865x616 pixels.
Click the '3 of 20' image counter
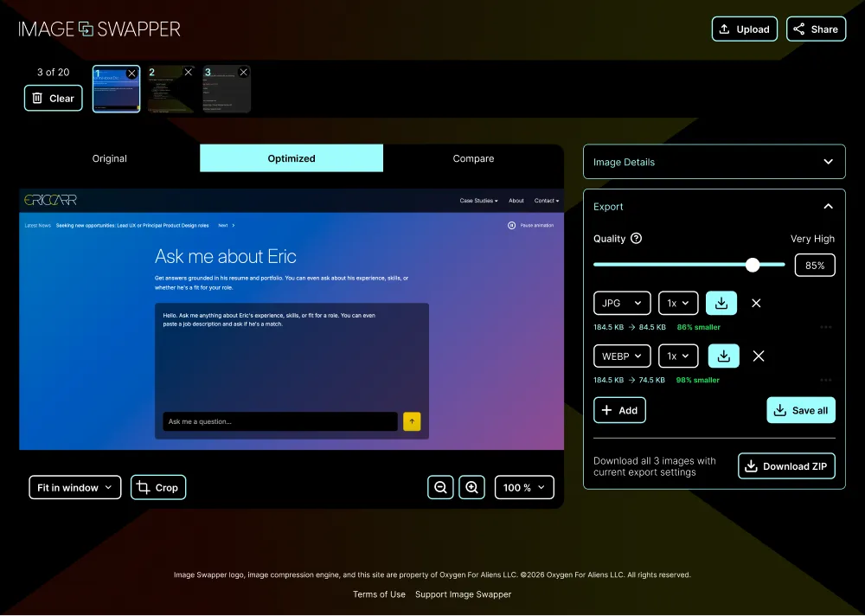[x=53, y=73]
